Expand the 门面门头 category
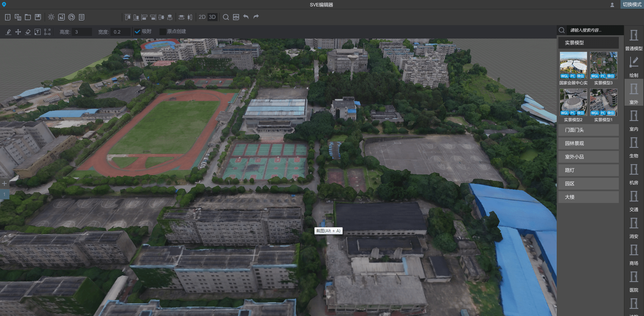The image size is (644, 316). click(588, 130)
